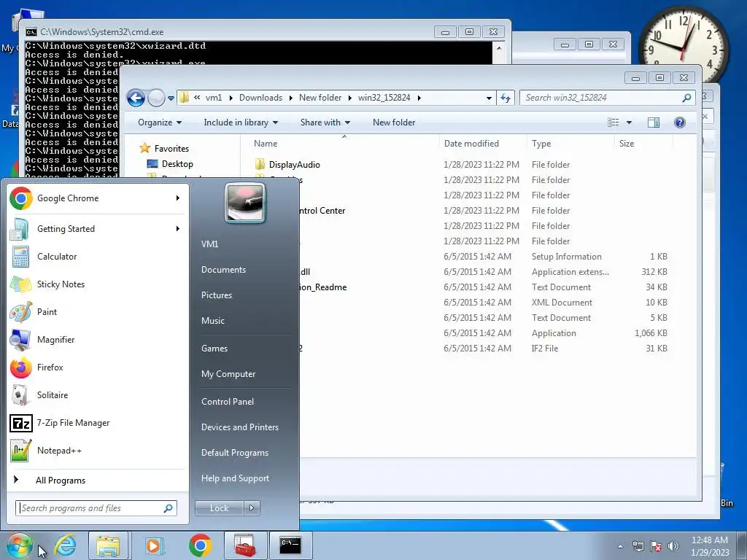Click the Downloads breadcrumb in address bar
Screen dimensions: 747x560
click(260, 98)
